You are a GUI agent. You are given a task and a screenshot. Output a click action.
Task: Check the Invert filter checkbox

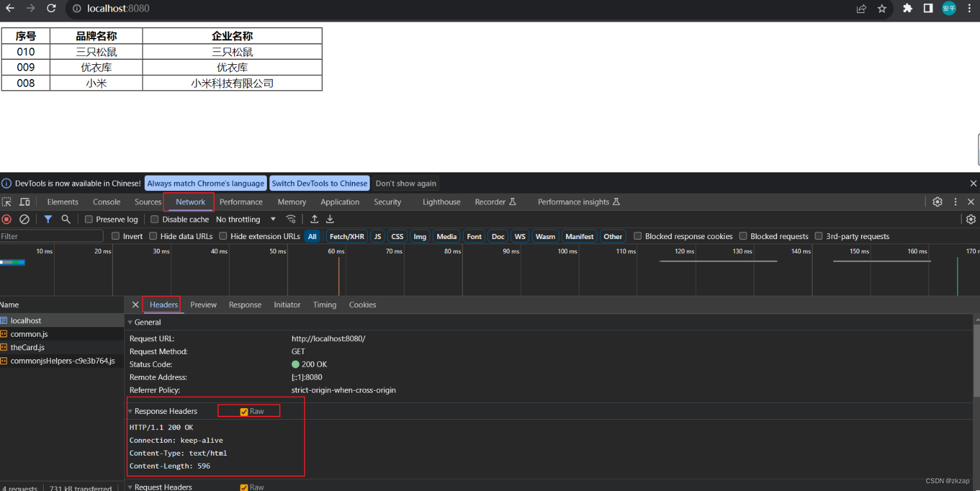tap(116, 236)
